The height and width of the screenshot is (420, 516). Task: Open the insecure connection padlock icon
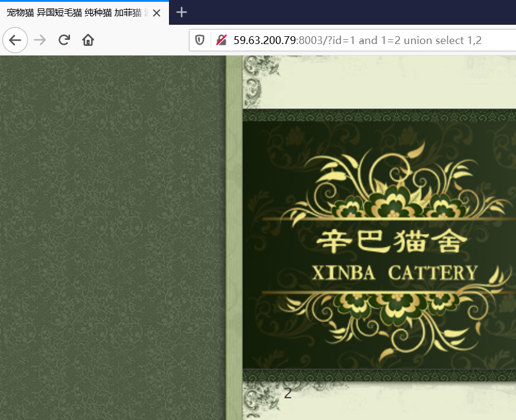coord(221,40)
